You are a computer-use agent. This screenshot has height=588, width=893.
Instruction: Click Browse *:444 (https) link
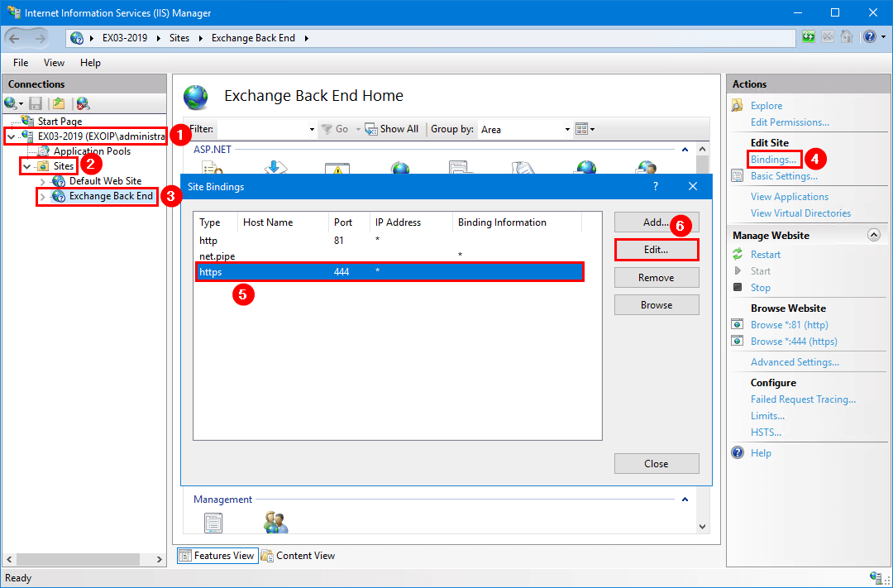click(x=794, y=342)
